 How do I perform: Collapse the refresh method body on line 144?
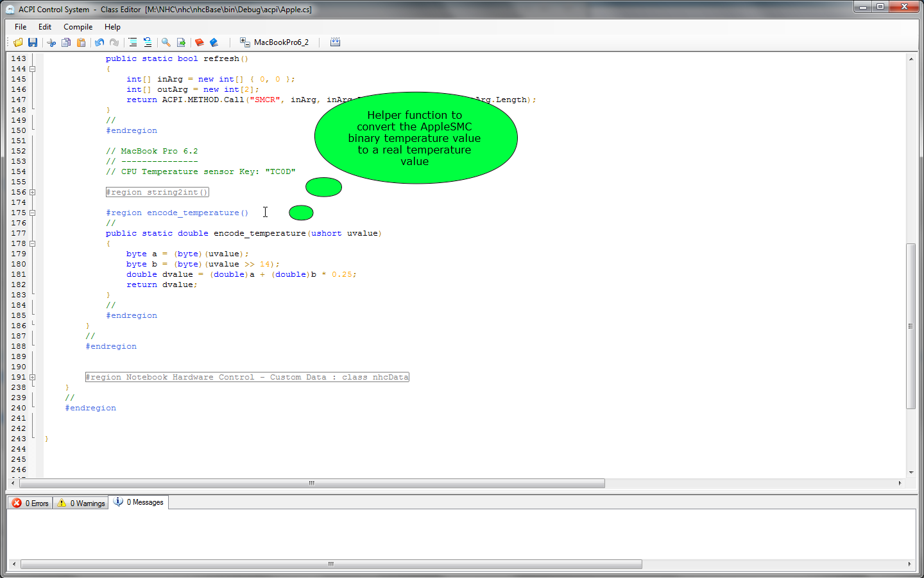(32, 69)
